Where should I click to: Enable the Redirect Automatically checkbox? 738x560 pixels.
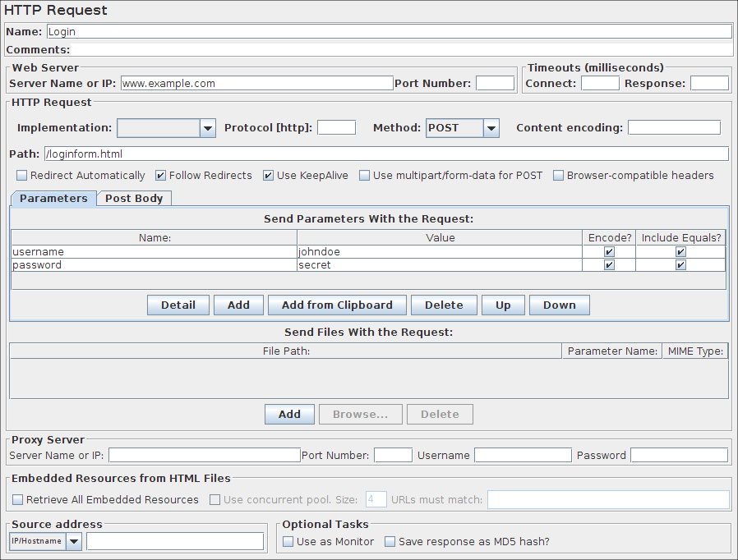[22, 176]
